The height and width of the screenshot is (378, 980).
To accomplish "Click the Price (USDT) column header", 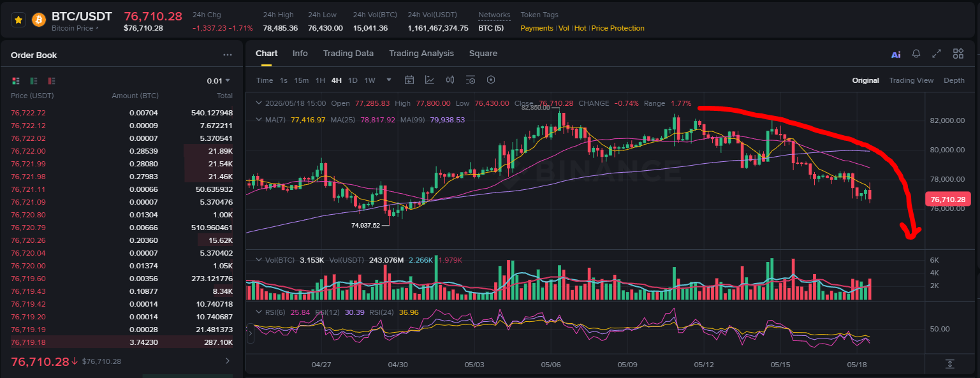I will (33, 96).
